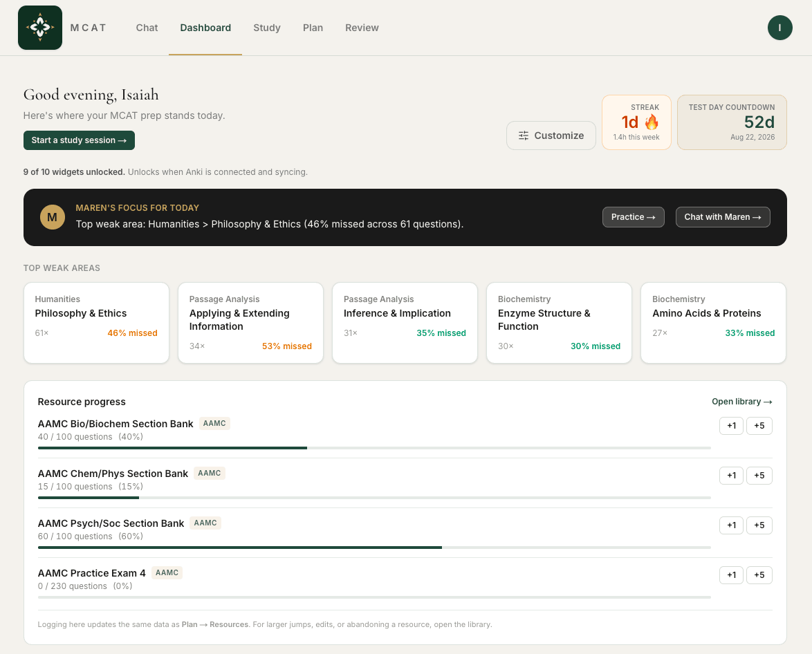
Task: Click the Practice Exam 4 progress bar
Action: (x=374, y=597)
